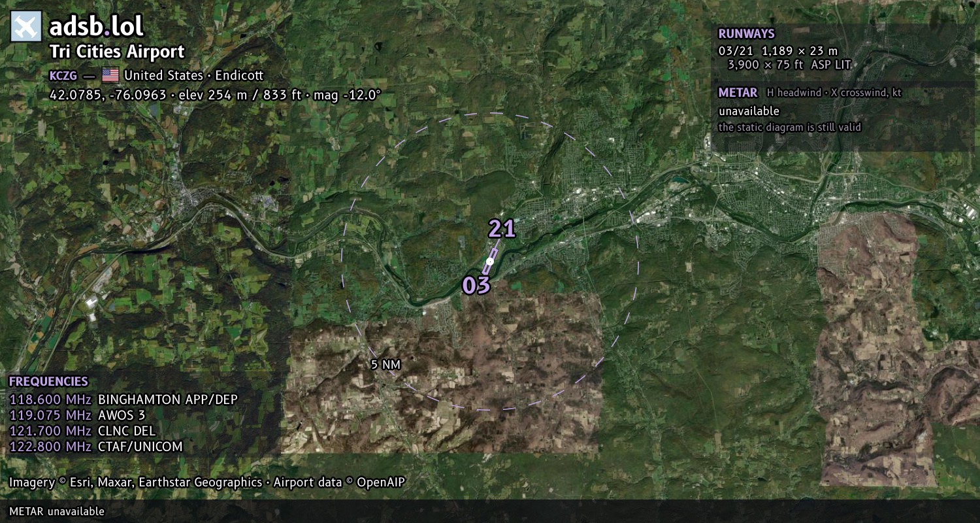Select runway 03/21 1,189 × 23 m entry
Image resolution: width=980 pixels, height=523 pixels.
pos(777,51)
